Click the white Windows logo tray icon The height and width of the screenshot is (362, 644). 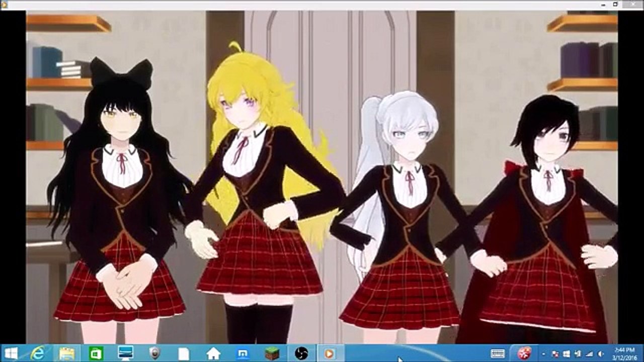pos(567,354)
